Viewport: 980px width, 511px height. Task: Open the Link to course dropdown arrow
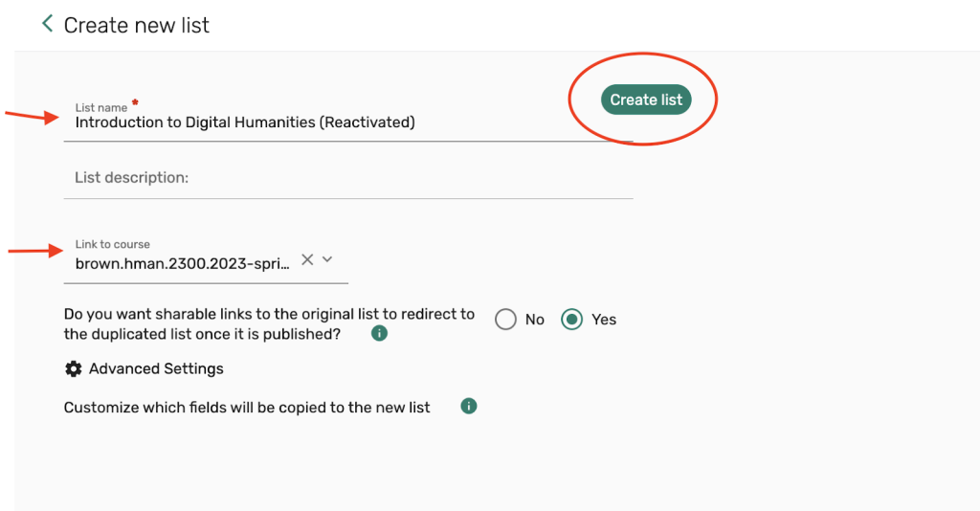click(327, 259)
